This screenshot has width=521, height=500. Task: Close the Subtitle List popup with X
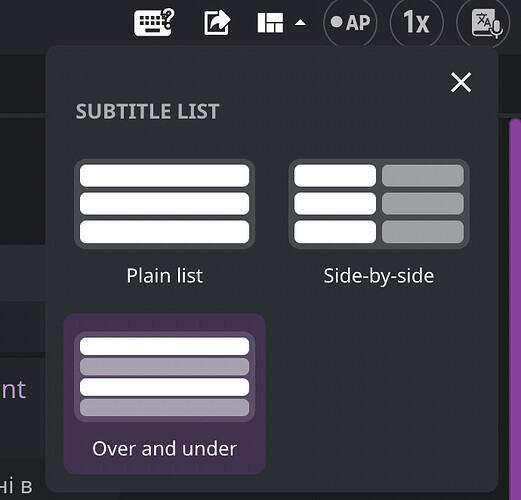point(461,82)
